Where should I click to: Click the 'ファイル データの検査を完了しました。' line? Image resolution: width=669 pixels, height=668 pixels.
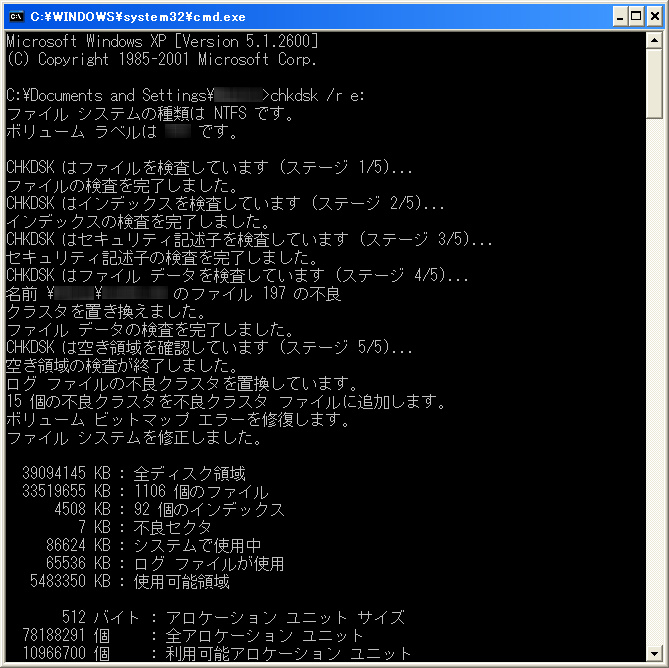(150, 330)
